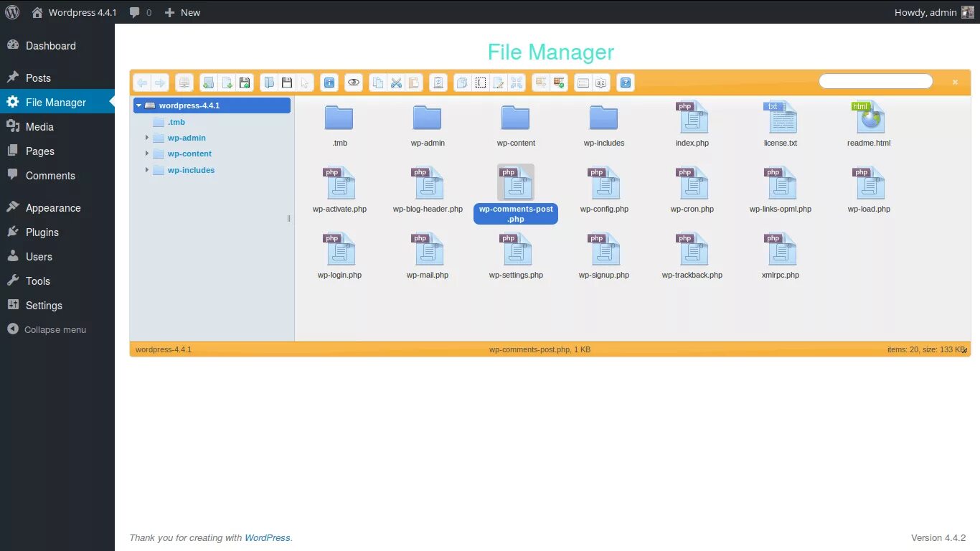Viewport: 980px width, 551px height.
Task: Click the Extract archive toolbar icon
Action: click(x=541, y=83)
